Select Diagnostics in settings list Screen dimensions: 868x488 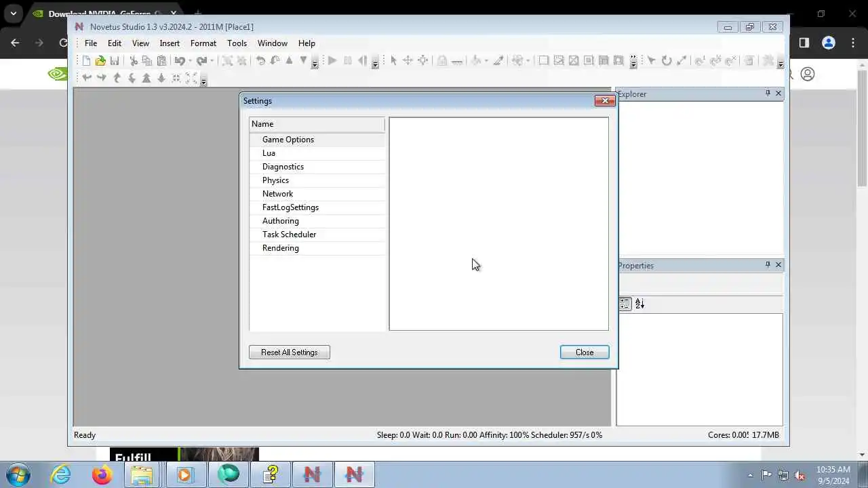(x=317, y=167)
